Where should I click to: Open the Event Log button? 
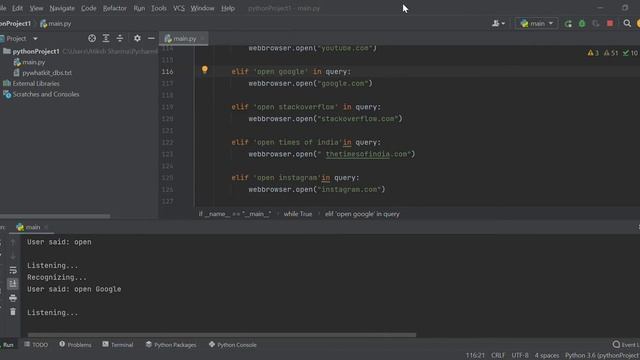[626, 345]
